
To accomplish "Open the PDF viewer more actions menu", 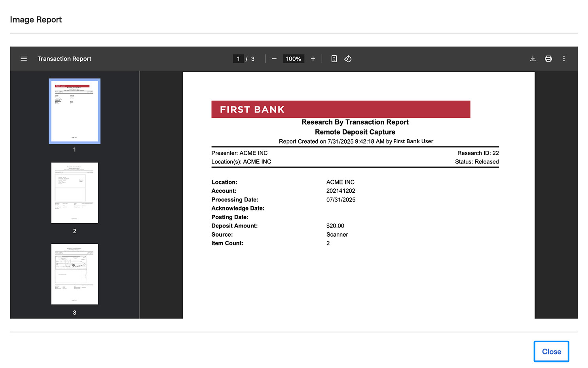I will 564,59.
